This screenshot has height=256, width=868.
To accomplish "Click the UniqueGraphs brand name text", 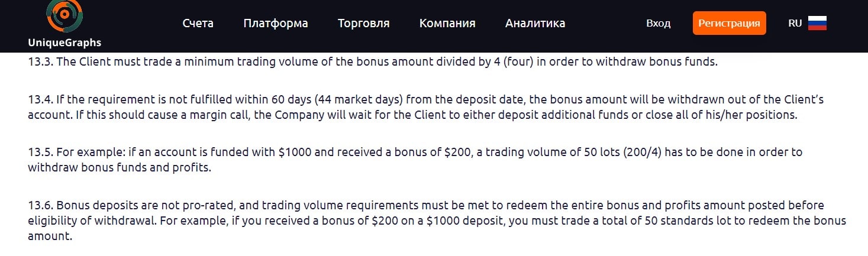I will click(64, 43).
